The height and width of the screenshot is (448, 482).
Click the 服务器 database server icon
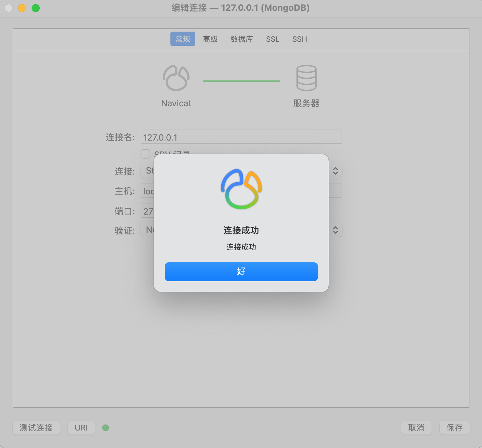pyautogui.click(x=306, y=78)
